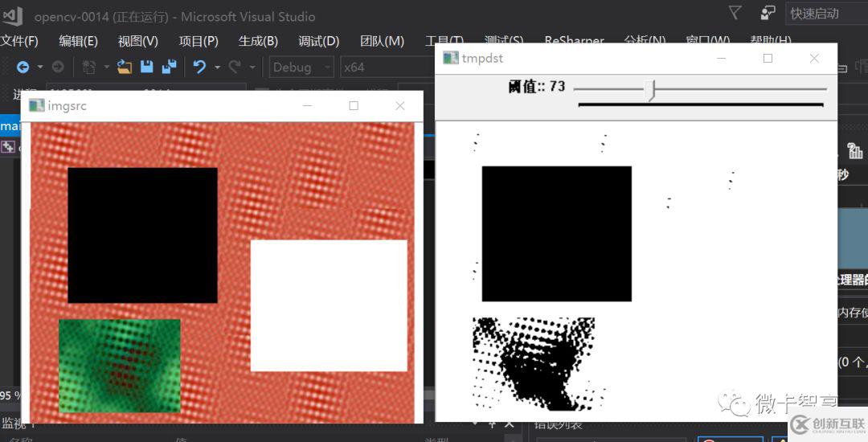Open the 项目(P) menu

click(x=199, y=42)
